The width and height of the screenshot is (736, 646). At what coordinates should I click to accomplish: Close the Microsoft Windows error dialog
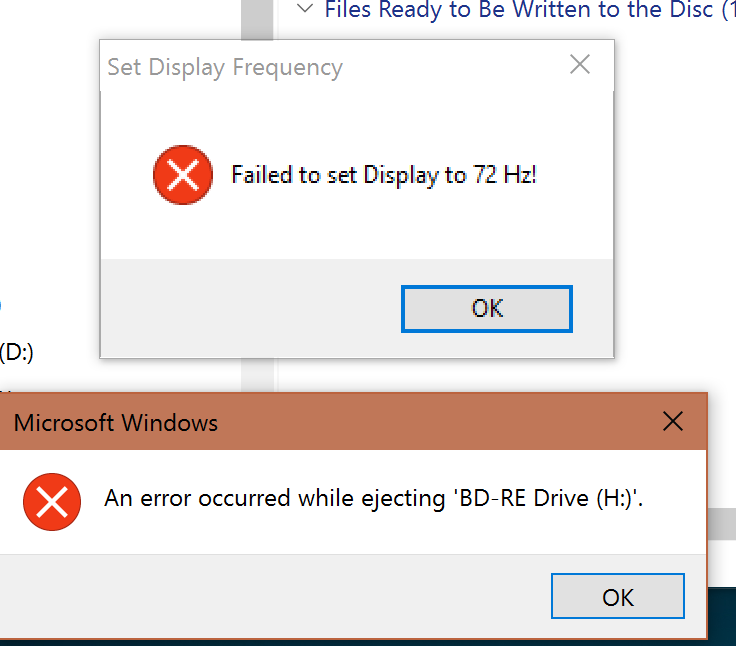tap(673, 422)
